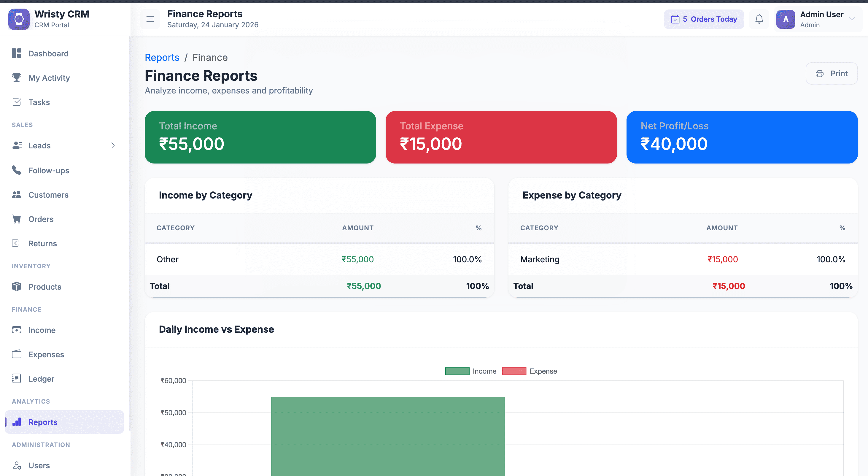868x476 pixels.
Task: Open the Admin User avatar menu
Action: click(786, 19)
